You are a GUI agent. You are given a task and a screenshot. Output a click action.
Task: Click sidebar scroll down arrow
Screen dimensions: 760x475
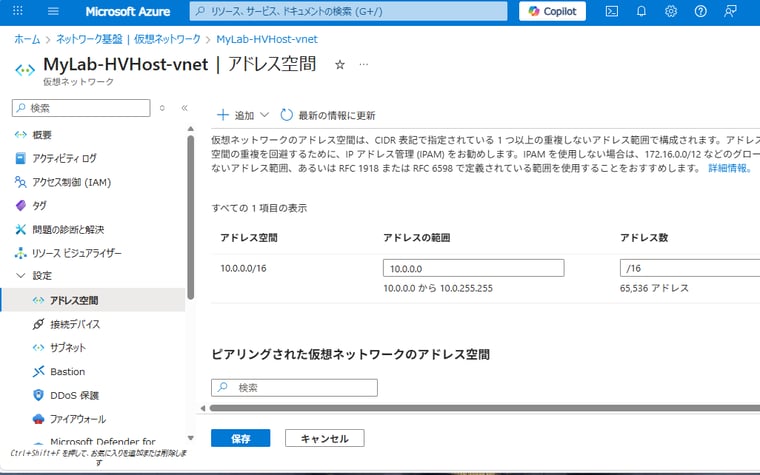tap(190, 438)
